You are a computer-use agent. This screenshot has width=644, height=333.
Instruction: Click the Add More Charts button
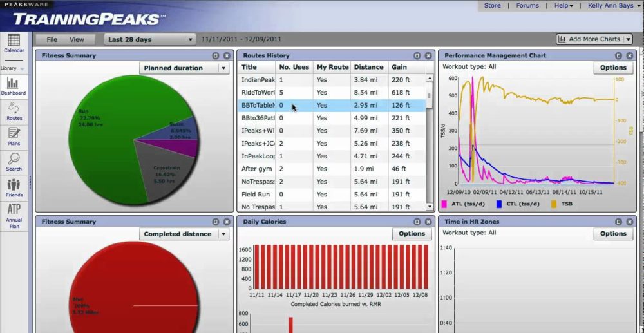coord(594,39)
